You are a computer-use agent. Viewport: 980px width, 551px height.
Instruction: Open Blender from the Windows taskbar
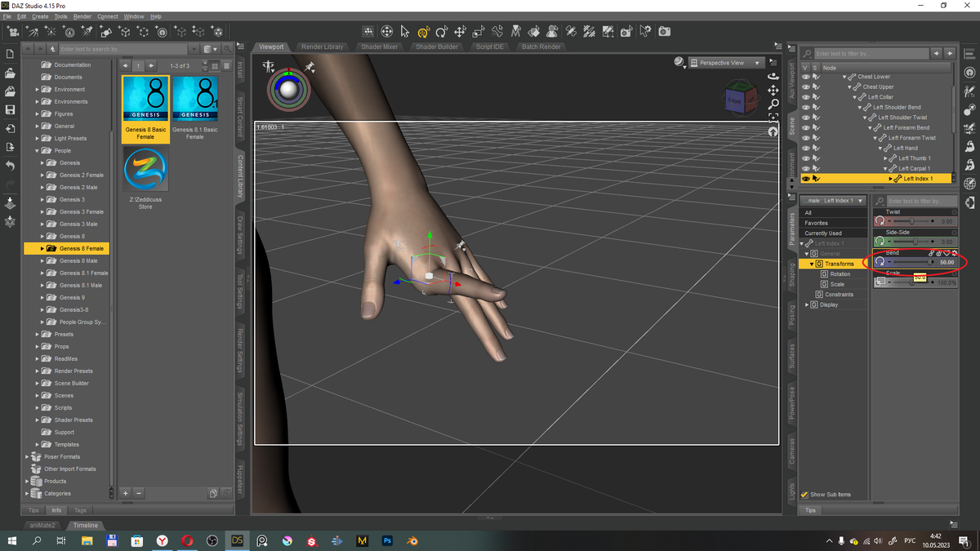(413, 540)
